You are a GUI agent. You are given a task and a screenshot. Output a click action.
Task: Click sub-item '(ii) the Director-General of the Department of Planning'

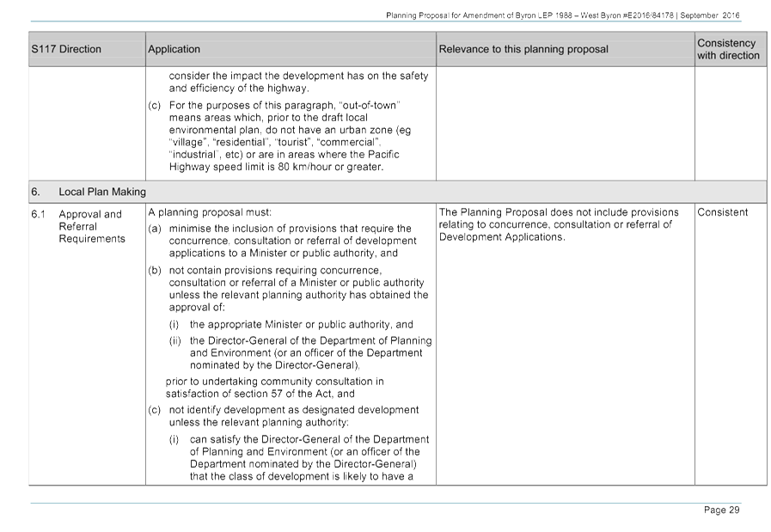[301, 353]
